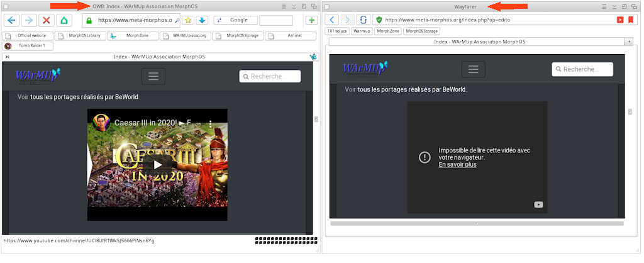Add a new tab with OWB's green plus
This screenshot has width=644, height=263.
311,20
